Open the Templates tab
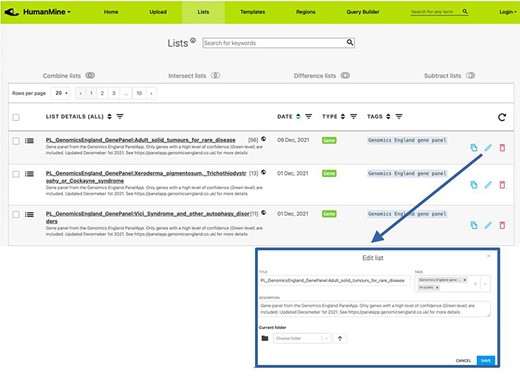The width and height of the screenshot is (520, 376). 253,12
